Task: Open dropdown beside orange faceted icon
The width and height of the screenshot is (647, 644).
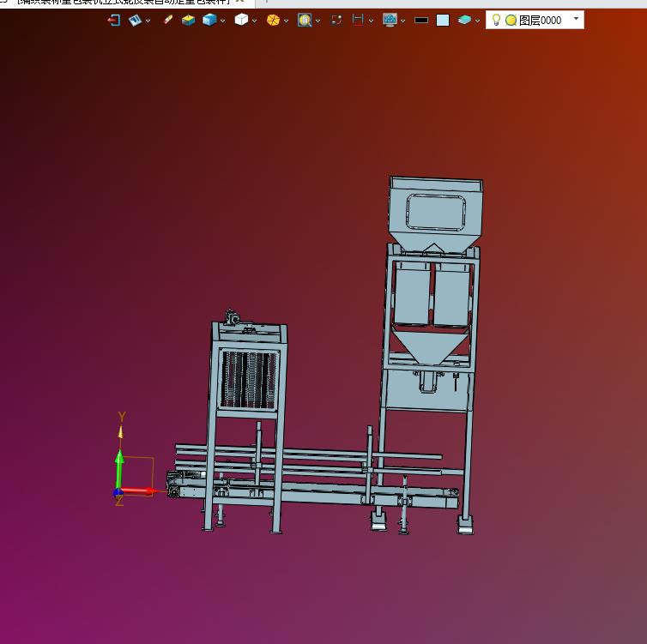Action: pos(286,21)
